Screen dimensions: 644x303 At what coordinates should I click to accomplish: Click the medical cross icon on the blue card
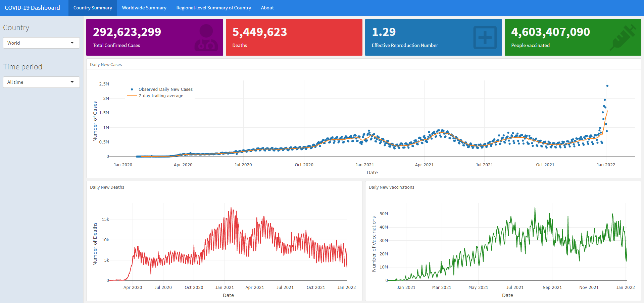point(485,37)
